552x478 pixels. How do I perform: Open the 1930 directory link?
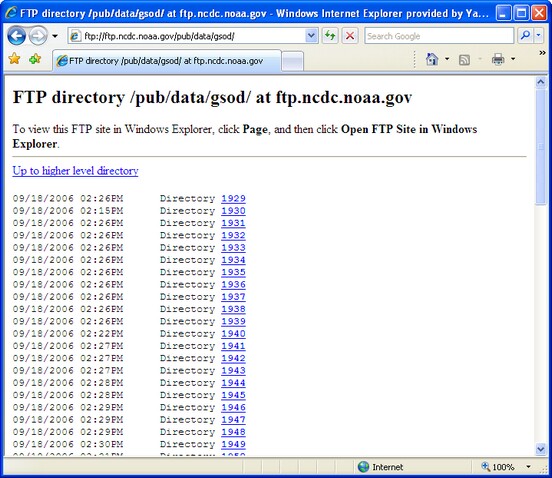click(233, 211)
